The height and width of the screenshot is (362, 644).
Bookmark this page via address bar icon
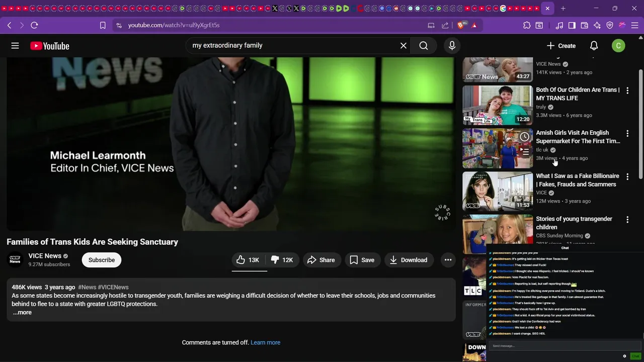tap(103, 25)
